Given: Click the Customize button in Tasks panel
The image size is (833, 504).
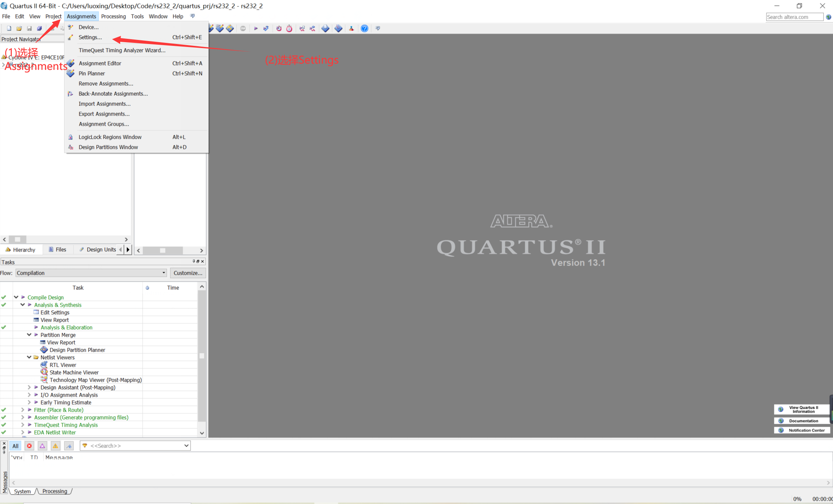Looking at the screenshot, I should point(187,273).
